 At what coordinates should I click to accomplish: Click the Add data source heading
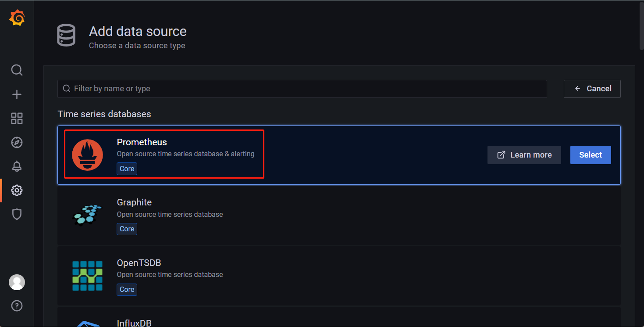138,31
